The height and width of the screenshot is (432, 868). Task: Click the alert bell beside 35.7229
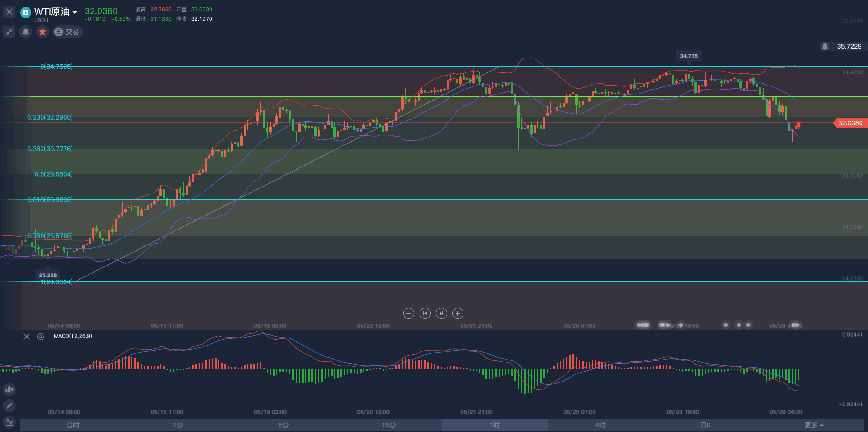point(825,46)
